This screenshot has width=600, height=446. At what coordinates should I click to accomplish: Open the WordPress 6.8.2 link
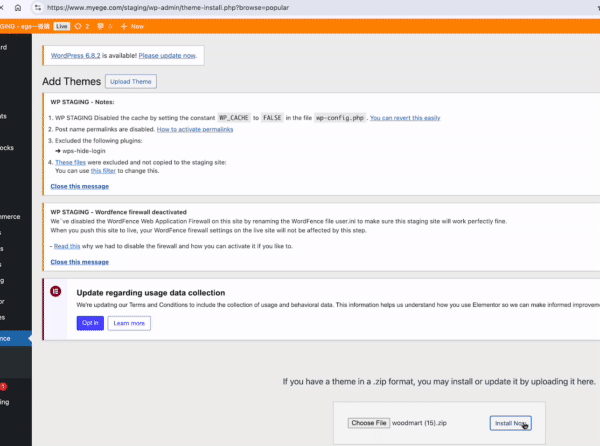tap(75, 55)
